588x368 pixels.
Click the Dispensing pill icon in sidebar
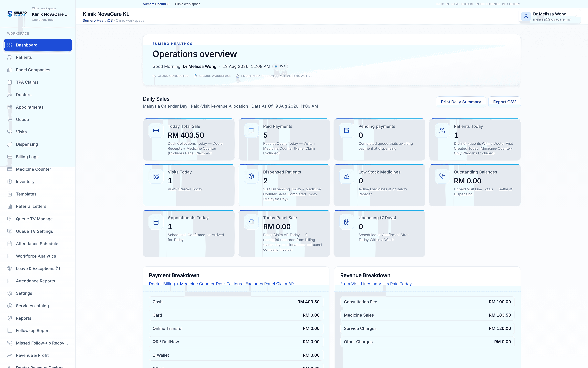(x=10, y=144)
